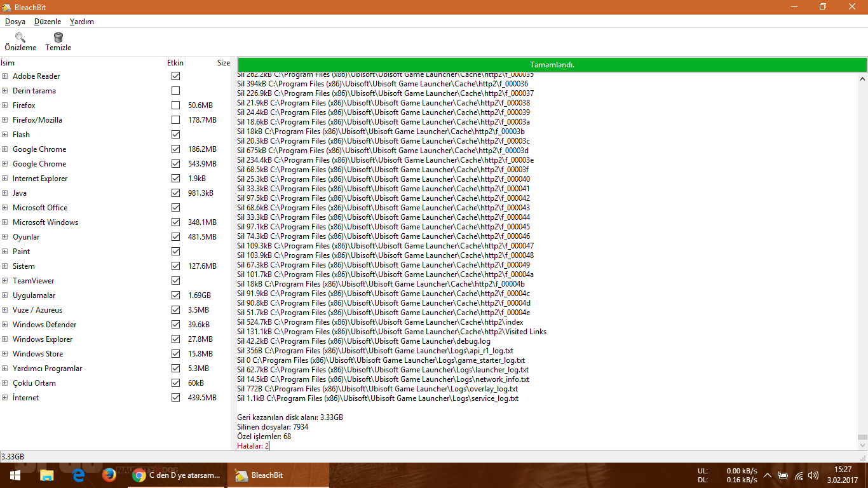Expand the Yardımcı Programlar tree node
Image resolution: width=868 pixels, height=488 pixels.
click(x=4, y=369)
